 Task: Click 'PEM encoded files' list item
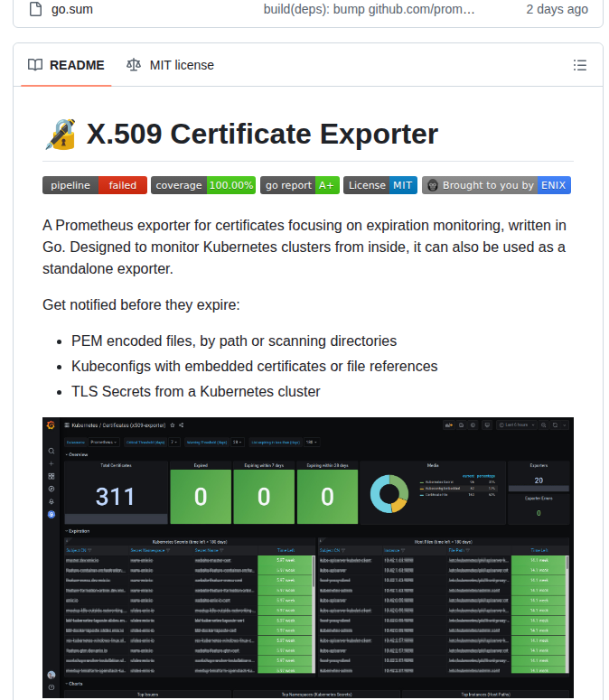click(x=234, y=341)
